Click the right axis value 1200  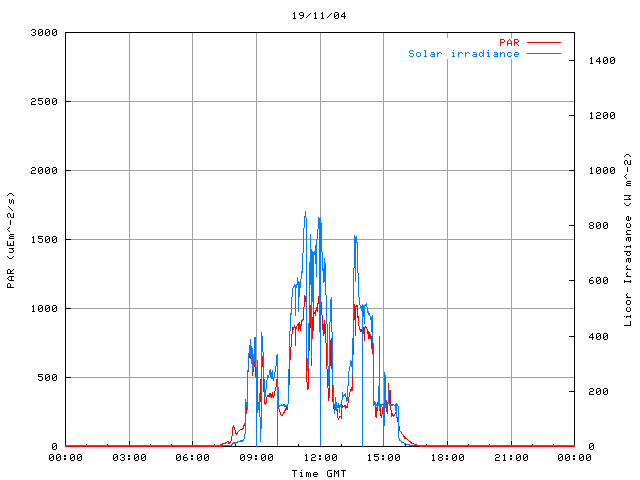(602, 116)
